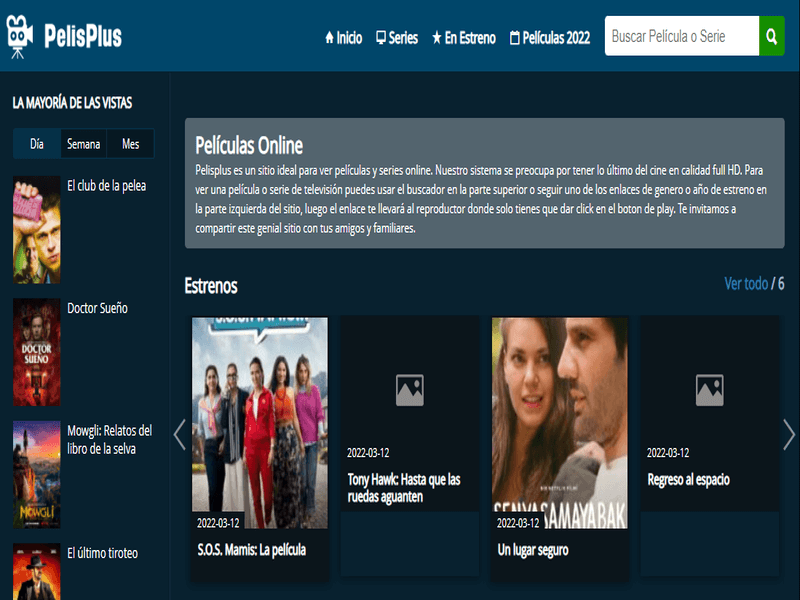This screenshot has width=800, height=600.
Task: Click the star icon beside En Estreno
Action: (x=437, y=37)
